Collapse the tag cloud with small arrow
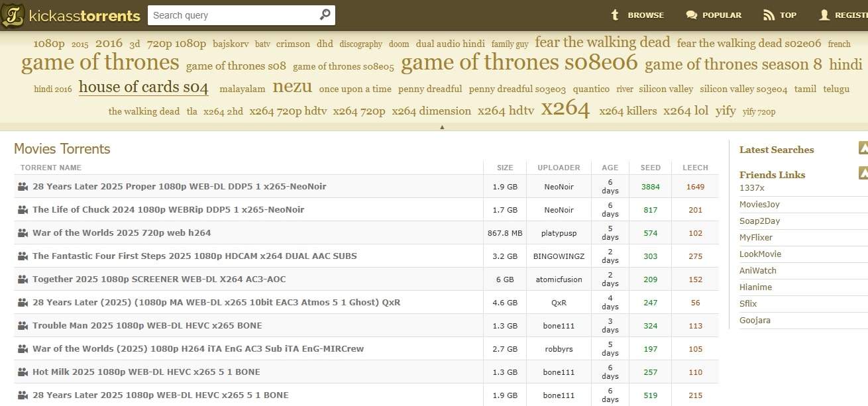The width and height of the screenshot is (868, 406). click(442, 127)
